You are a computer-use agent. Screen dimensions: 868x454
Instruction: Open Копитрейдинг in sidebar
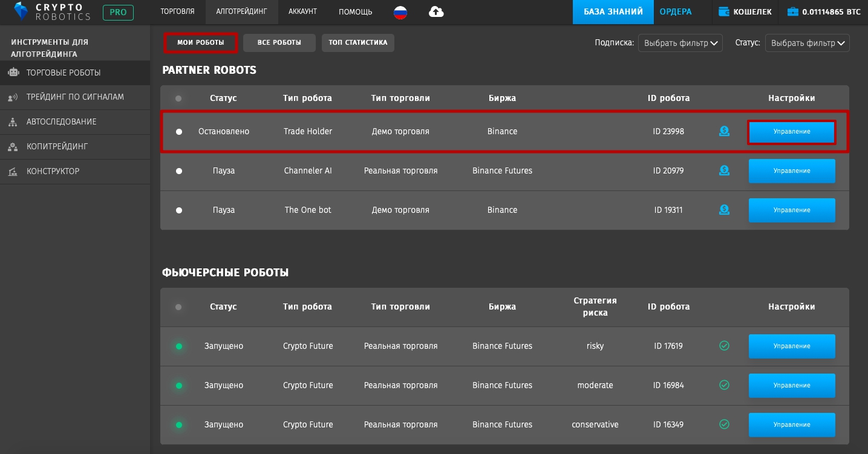coord(75,146)
